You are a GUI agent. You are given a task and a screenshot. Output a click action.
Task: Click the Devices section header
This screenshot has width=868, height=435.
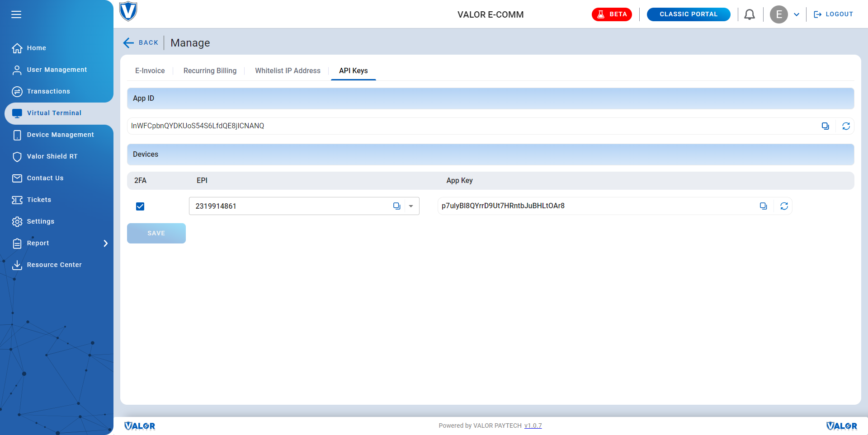click(491, 154)
